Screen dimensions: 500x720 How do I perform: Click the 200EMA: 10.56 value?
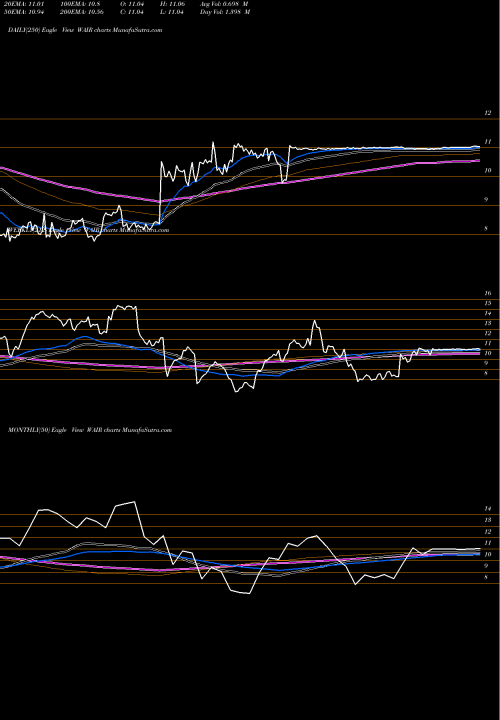[82, 12]
